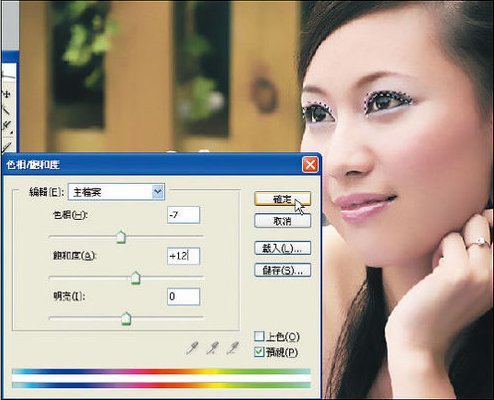The height and width of the screenshot is (400, 494).
Task: Select the subtract-from-sample eyedropper icon
Action: (233, 348)
